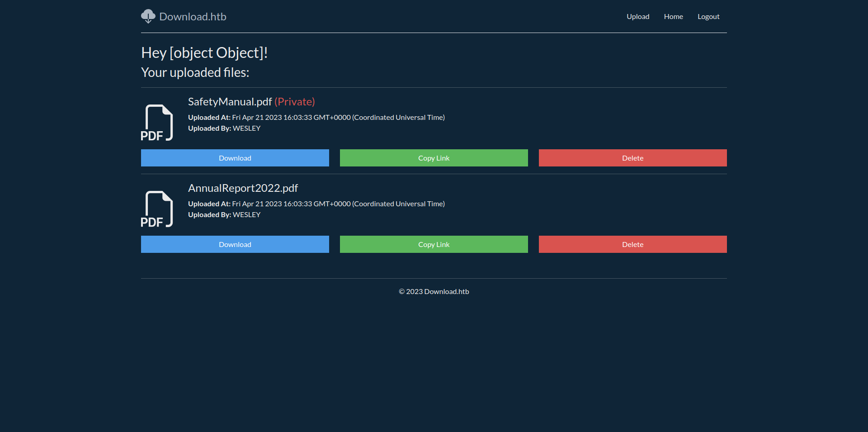Select the AnnualReport2022.pdf file name
This screenshot has width=868, height=432.
click(x=243, y=188)
